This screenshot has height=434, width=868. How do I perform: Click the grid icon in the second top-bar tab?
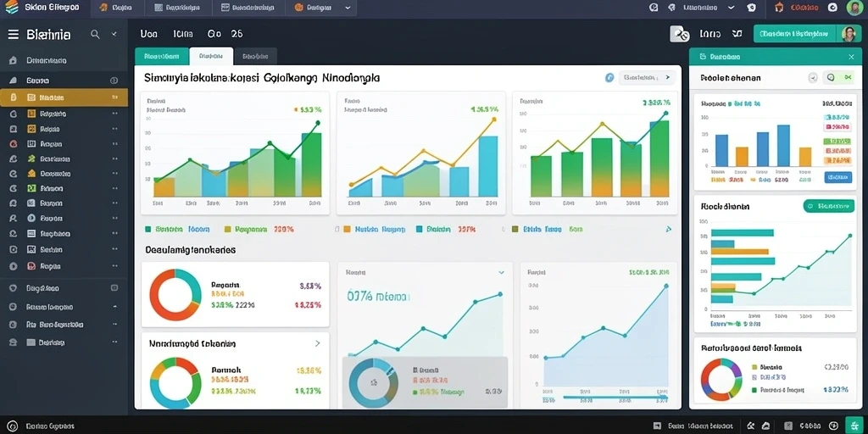coord(159,8)
